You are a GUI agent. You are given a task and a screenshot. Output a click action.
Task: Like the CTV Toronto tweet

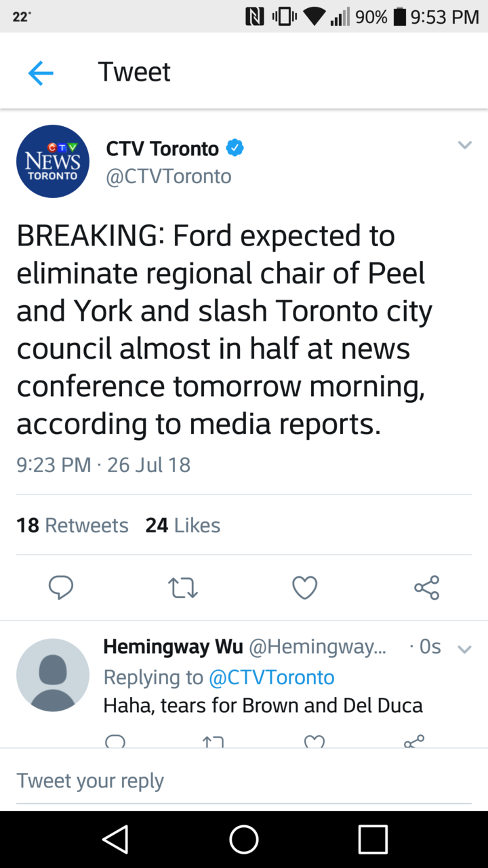pyautogui.click(x=304, y=587)
